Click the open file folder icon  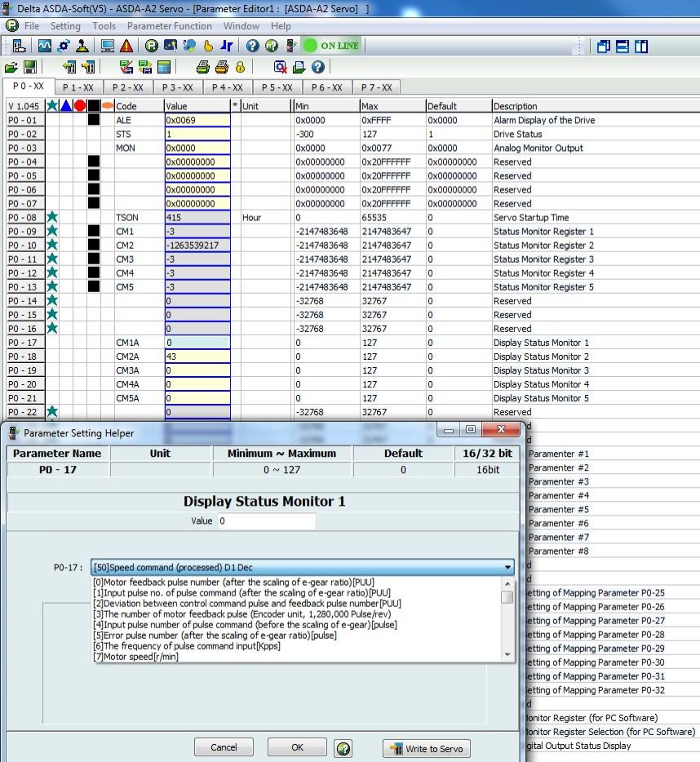click(x=11, y=67)
